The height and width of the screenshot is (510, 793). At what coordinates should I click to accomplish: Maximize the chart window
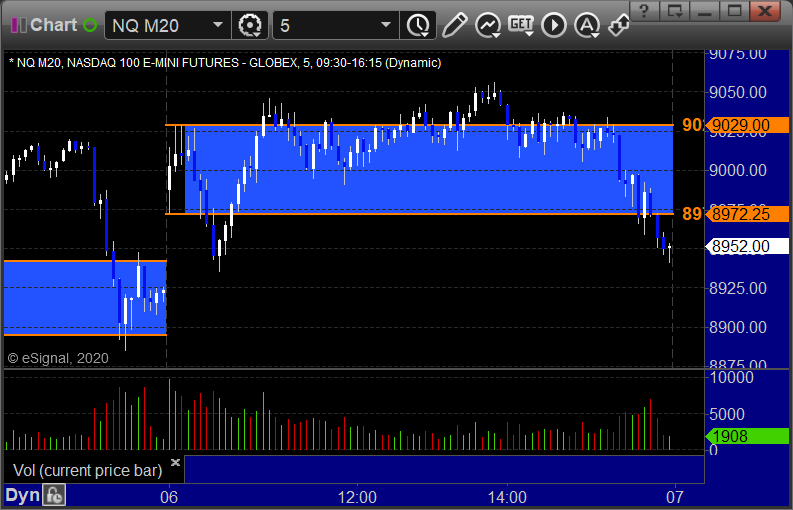click(735, 11)
